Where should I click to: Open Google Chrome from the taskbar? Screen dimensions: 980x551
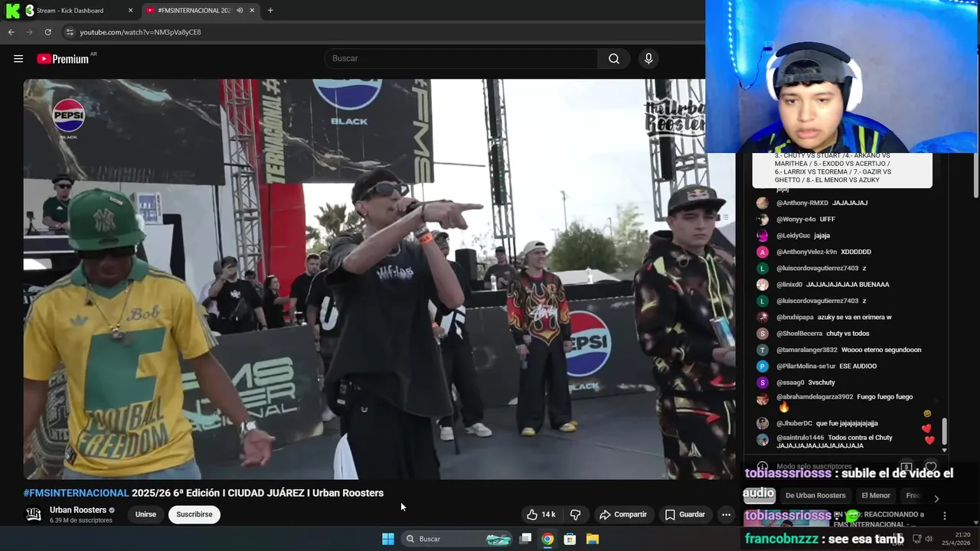[x=547, y=539]
